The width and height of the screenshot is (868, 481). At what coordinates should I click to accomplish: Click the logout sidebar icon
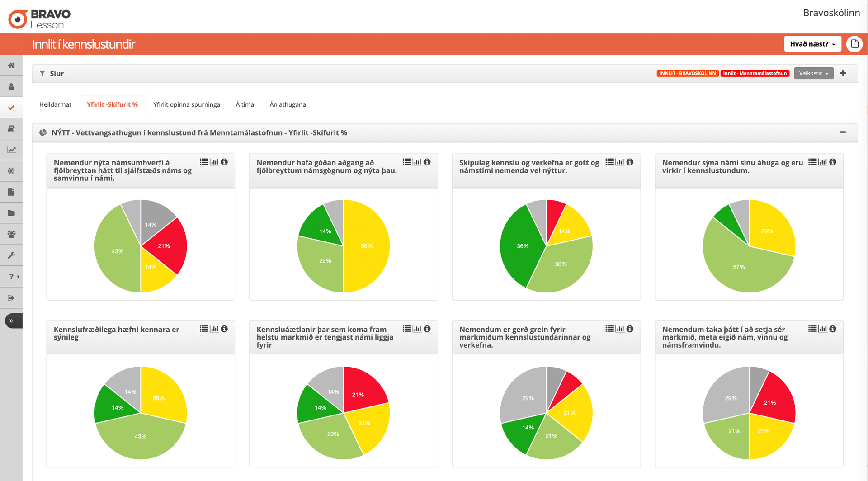click(11, 298)
